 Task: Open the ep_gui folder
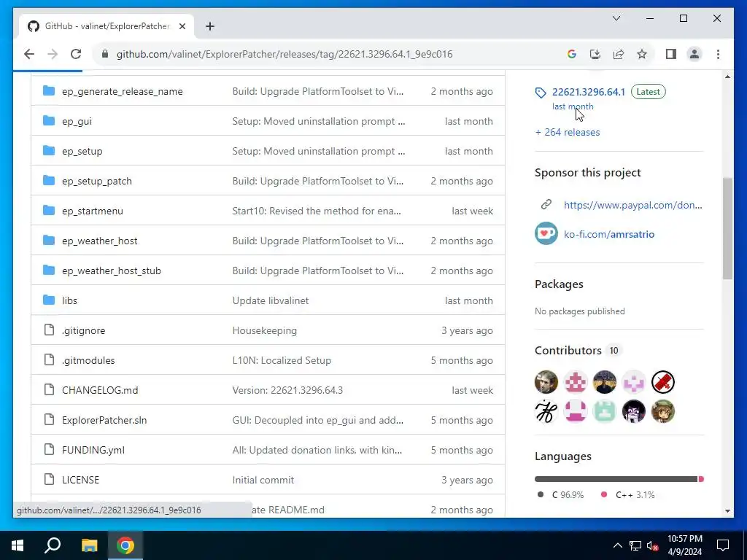(77, 122)
